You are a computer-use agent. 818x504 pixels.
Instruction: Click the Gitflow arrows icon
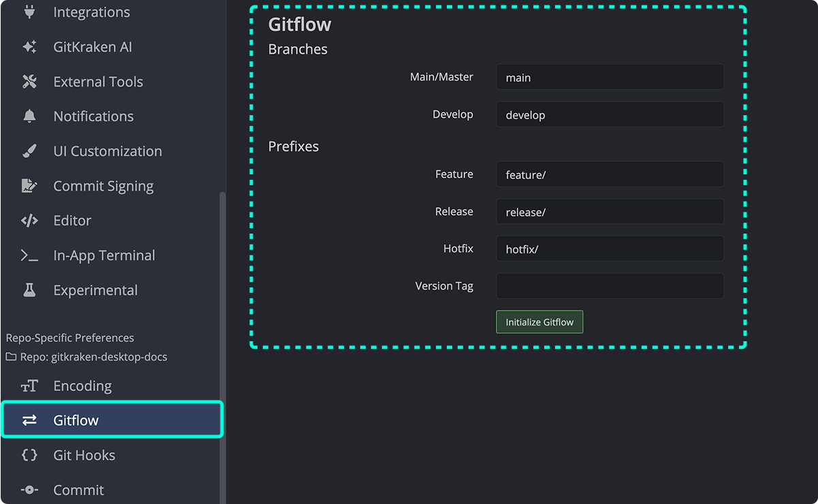(29, 420)
